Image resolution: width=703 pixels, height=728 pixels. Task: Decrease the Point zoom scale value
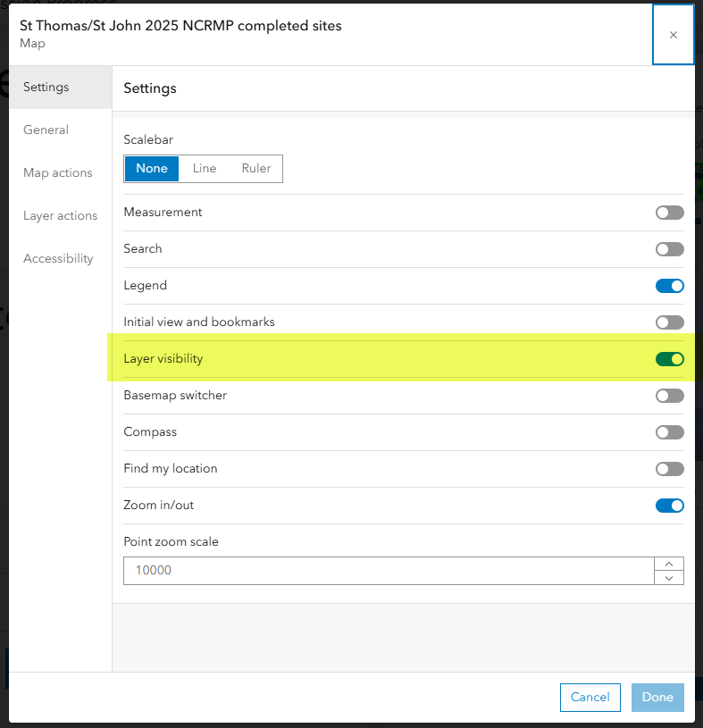tap(669, 578)
